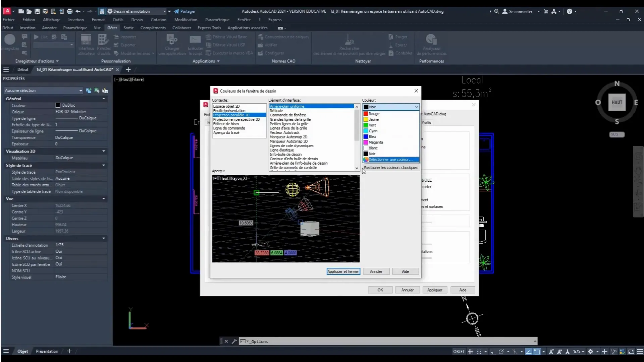This screenshot has height=362, width=644.
Task: Click the Analyseur de performances icon
Action: [x=431, y=40]
